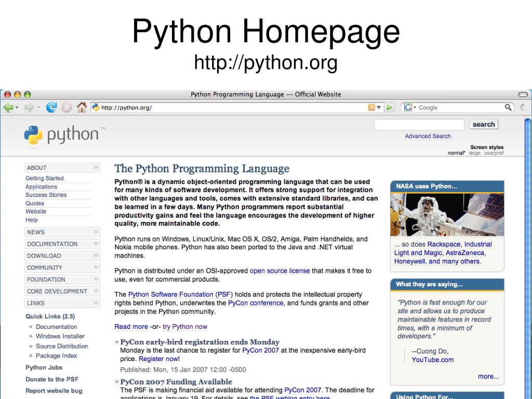Image resolution: width=532 pixels, height=399 pixels.
Task: Click the Register now! link
Action: tap(159, 359)
